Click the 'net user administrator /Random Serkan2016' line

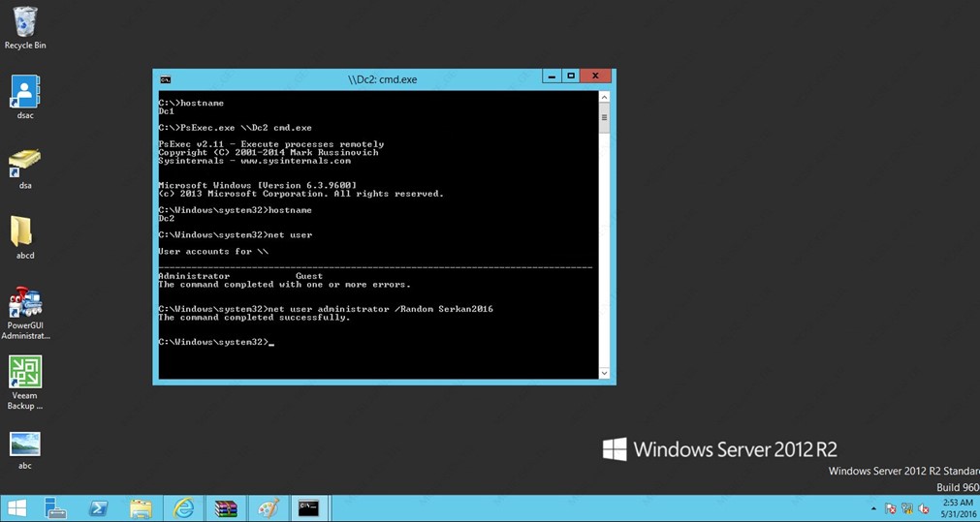coord(326,309)
